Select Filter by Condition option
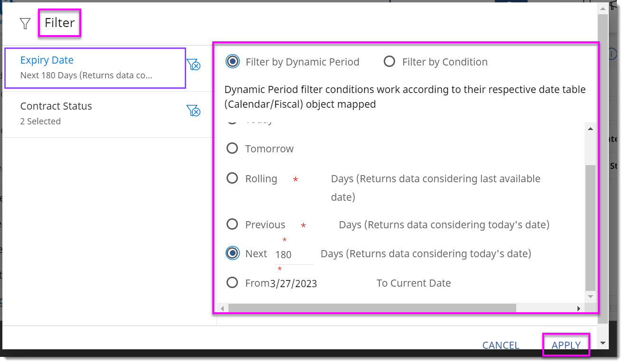 tap(389, 62)
